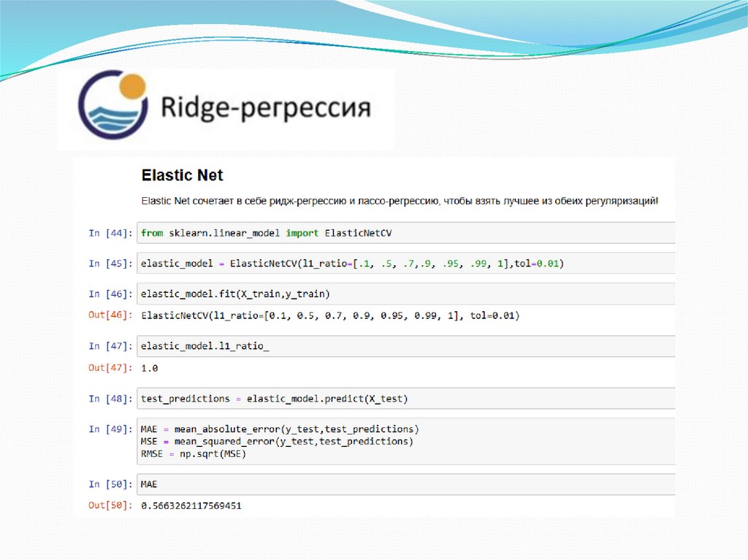Click the Out[46] ElasticNetCV output text
Screen dimensions: 748x560
pos(330,315)
